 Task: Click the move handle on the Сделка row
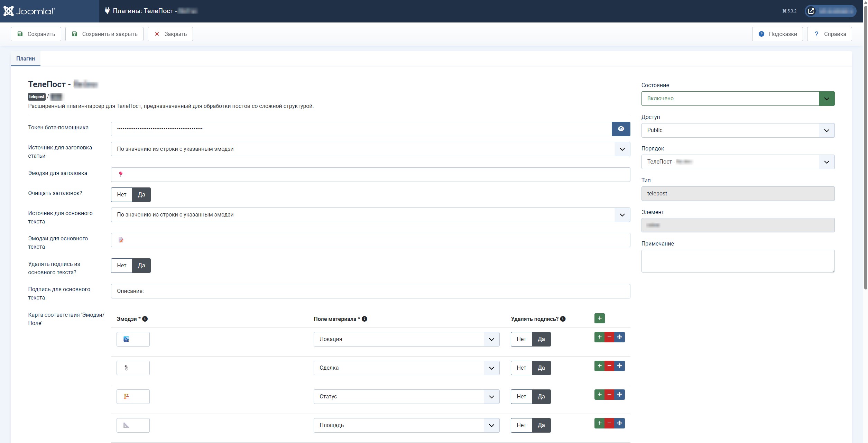pos(619,366)
